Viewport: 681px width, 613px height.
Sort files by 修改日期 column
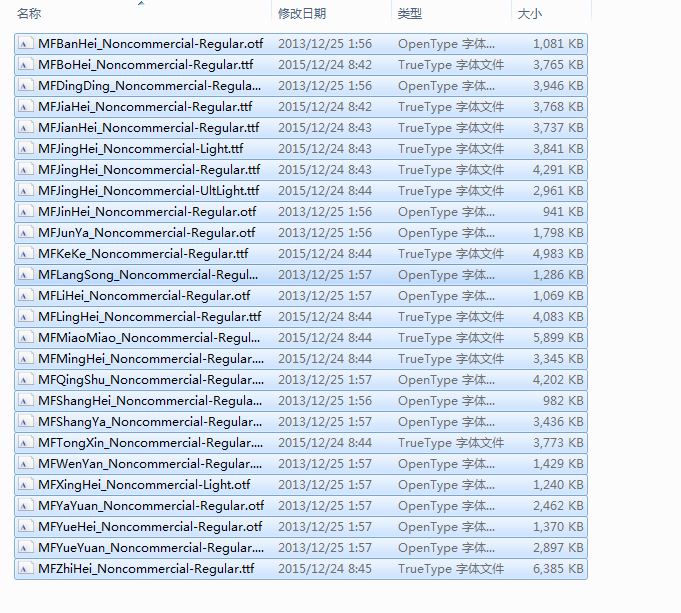(302, 14)
